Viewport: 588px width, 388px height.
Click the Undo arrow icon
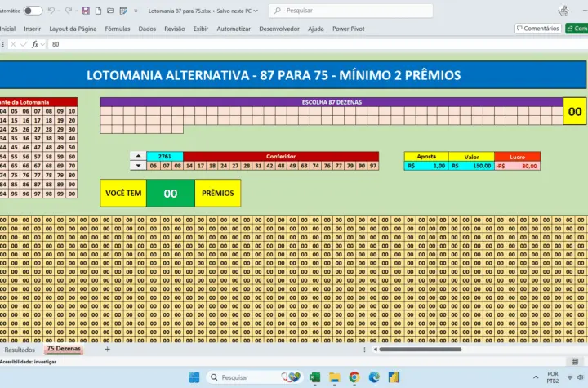(x=51, y=11)
